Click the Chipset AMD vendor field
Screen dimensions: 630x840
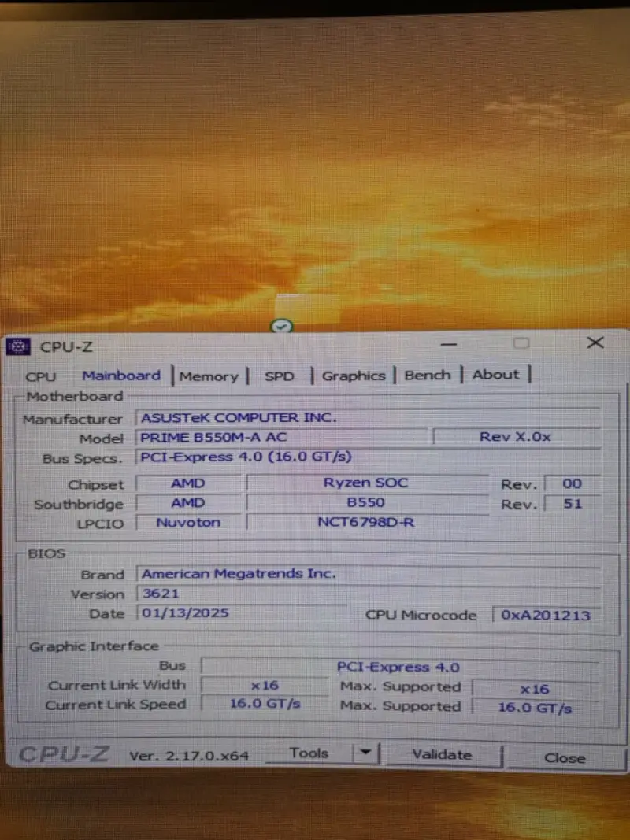click(188, 483)
